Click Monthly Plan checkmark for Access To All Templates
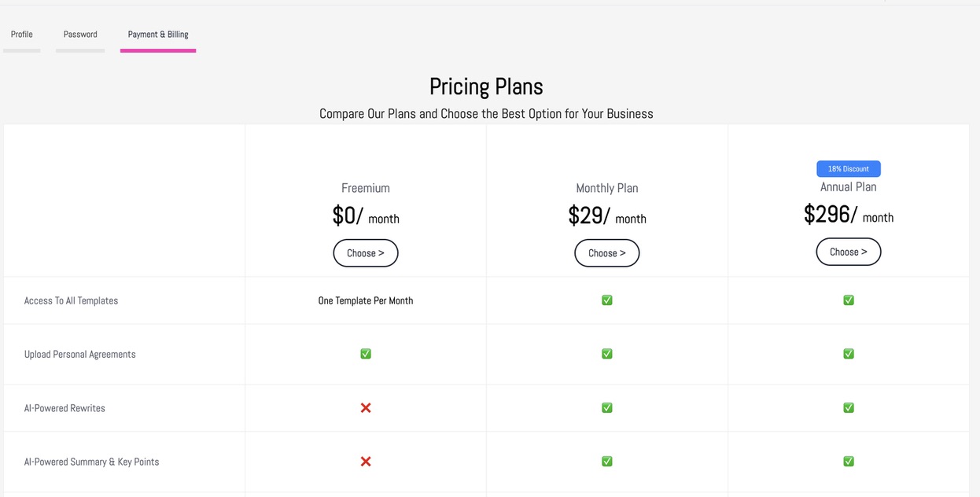The width and height of the screenshot is (980, 497). [x=606, y=300]
